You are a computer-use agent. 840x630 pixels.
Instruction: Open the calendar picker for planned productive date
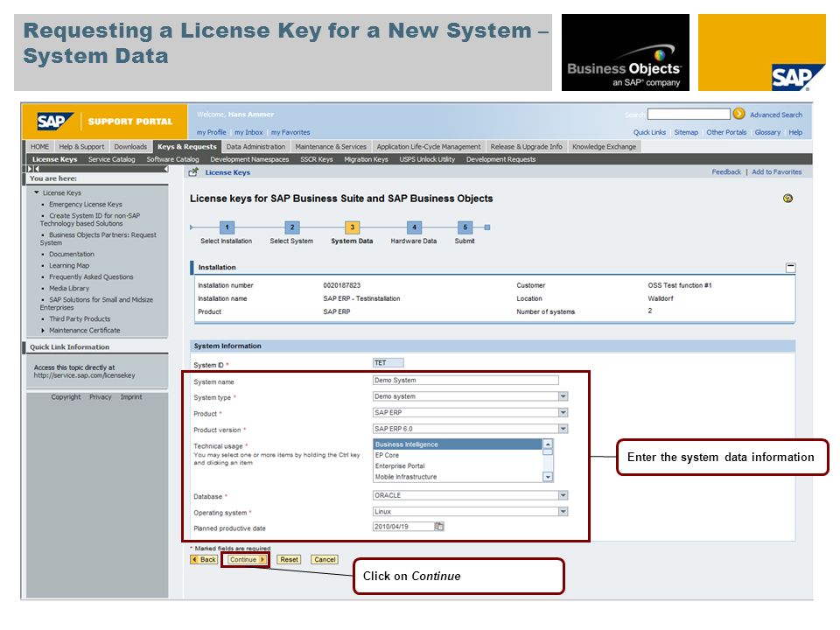(x=438, y=527)
